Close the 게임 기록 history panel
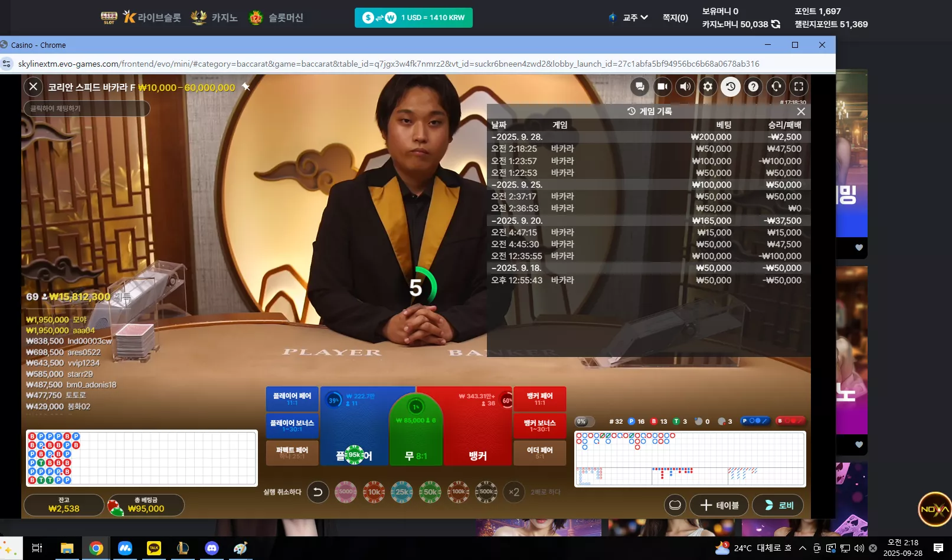The width and height of the screenshot is (952, 560). [x=801, y=112]
